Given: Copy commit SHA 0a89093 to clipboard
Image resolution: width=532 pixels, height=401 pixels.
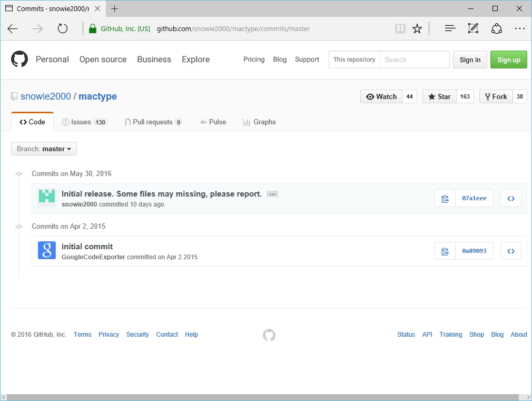Looking at the screenshot, I should point(445,251).
